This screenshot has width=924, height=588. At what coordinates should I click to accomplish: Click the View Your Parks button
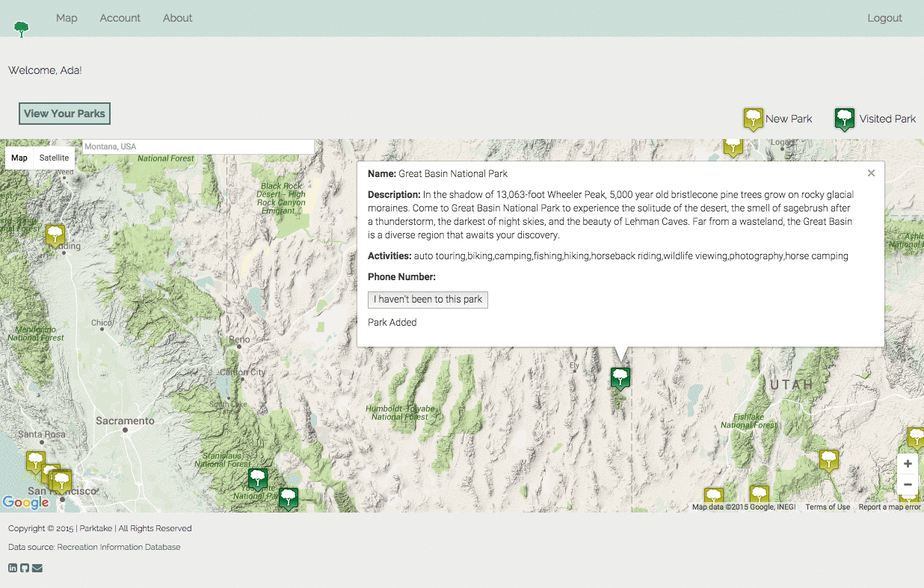point(64,114)
